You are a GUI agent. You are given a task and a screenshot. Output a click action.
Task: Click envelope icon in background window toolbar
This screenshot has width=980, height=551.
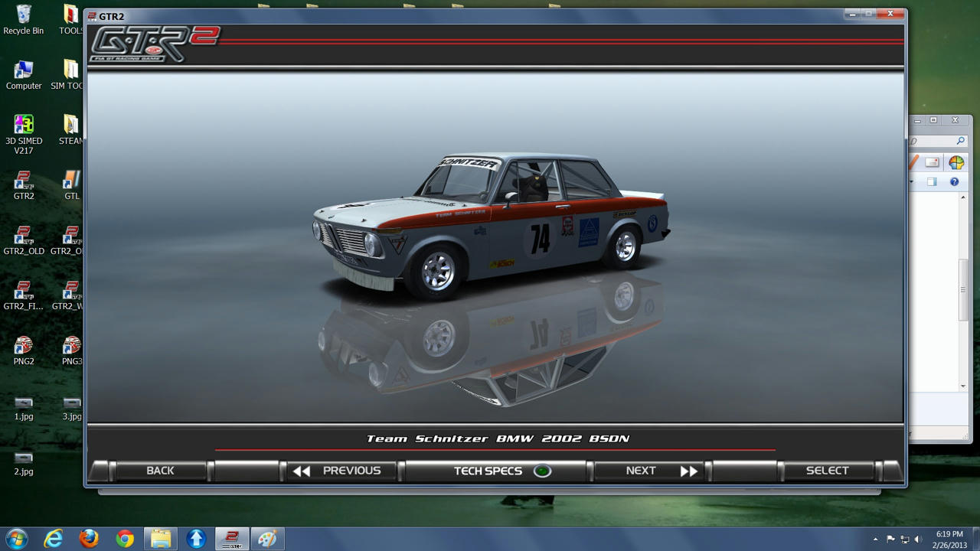point(932,162)
